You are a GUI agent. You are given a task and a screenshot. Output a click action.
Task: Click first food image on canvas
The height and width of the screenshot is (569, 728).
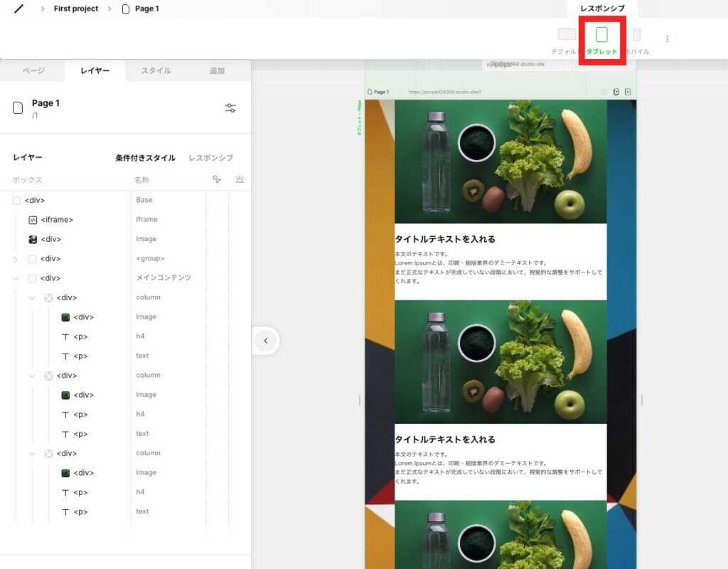pyautogui.click(x=500, y=161)
